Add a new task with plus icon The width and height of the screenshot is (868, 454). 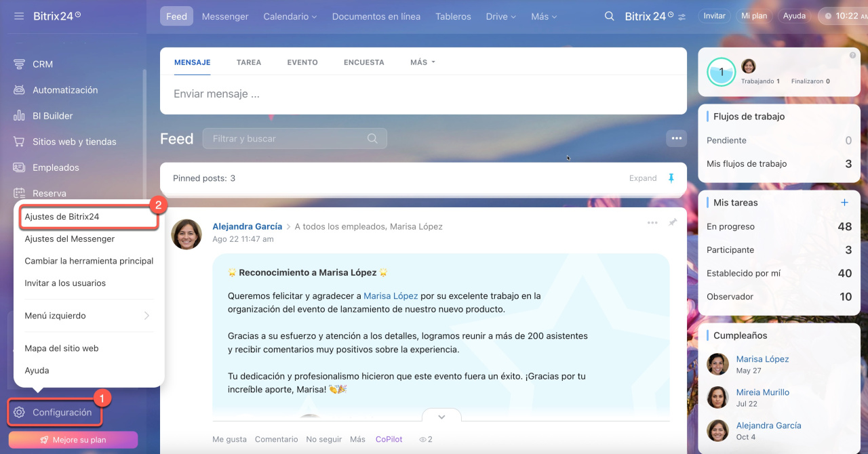click(x=844, y=203)
